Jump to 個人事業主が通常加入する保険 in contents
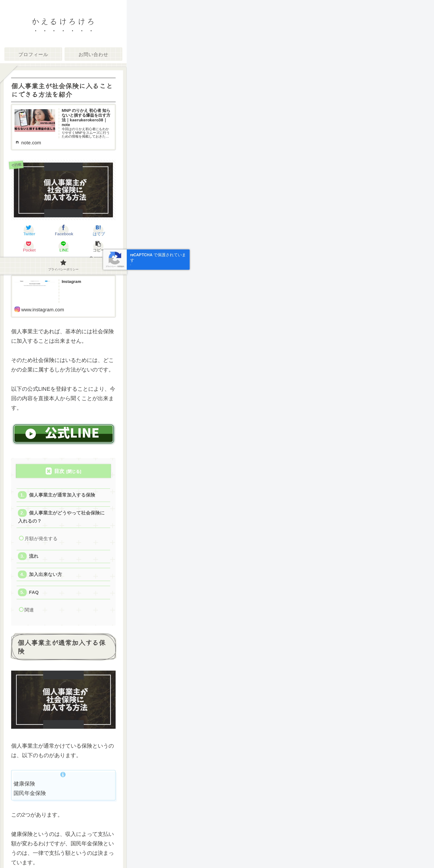This screenshot has height=868, width=434. point(62,495)
